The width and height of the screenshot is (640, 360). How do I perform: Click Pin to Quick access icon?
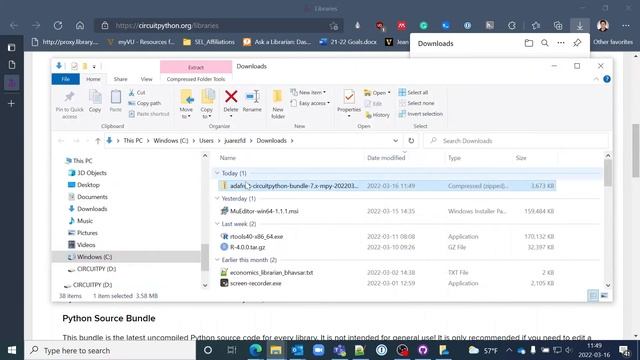[x=69, y=97]
